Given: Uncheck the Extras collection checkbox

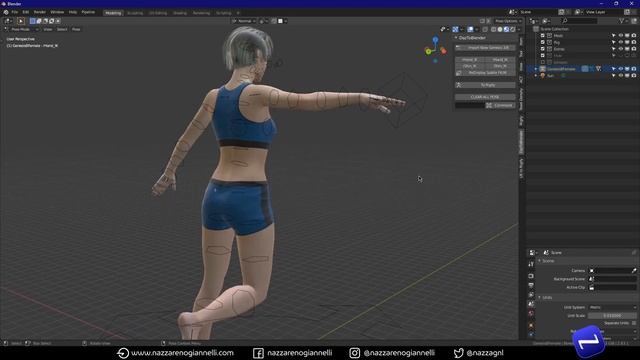Looking at the screenshot, I should click(x=543, y=49).
